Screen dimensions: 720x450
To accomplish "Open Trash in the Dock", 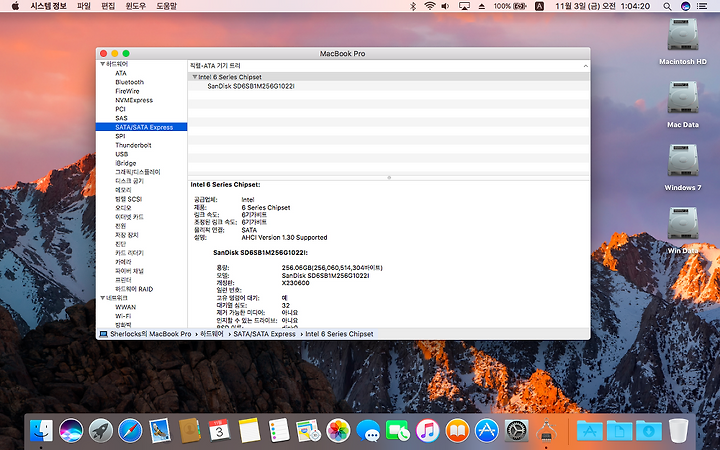I will (678, 431).
